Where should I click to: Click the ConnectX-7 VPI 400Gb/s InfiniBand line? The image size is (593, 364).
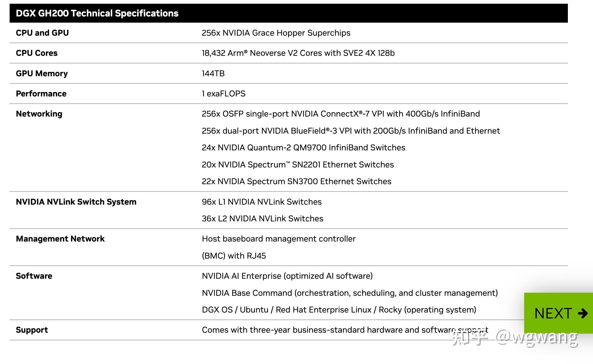(x=341, y=114)
